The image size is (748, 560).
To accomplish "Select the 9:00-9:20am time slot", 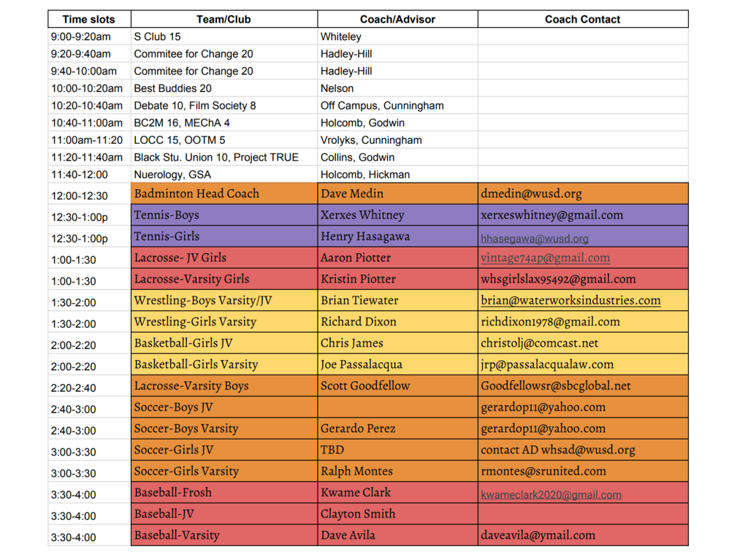I will pyautogui.click(x=89, y=37).
